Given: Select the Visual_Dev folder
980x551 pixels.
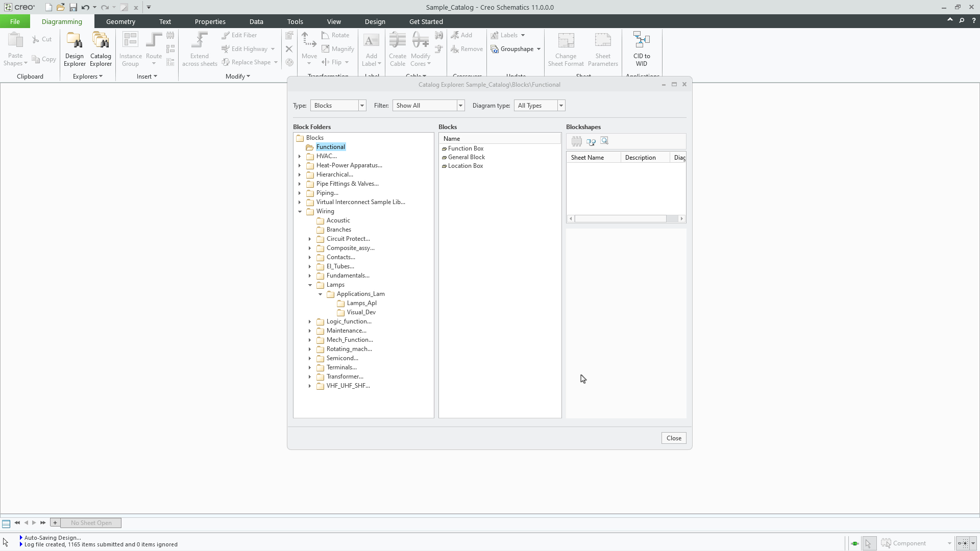Looking at the screenshot, I should 361,312.
